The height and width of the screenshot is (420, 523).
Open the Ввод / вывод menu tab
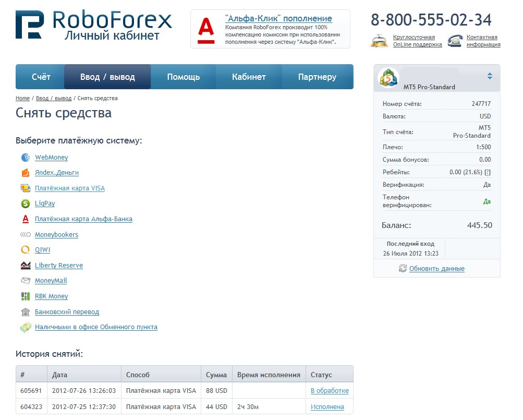click(107, 77)
